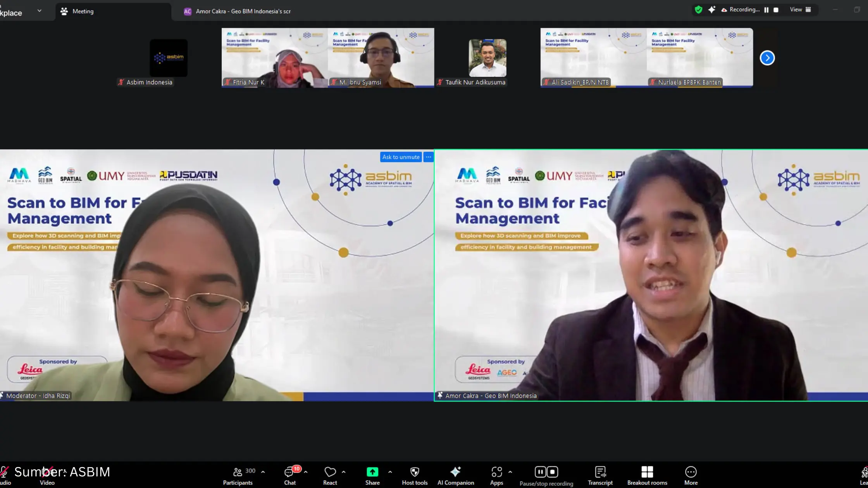Click the green Share screen button
This screenshot has width=868, height=488.
coord(372,472)
